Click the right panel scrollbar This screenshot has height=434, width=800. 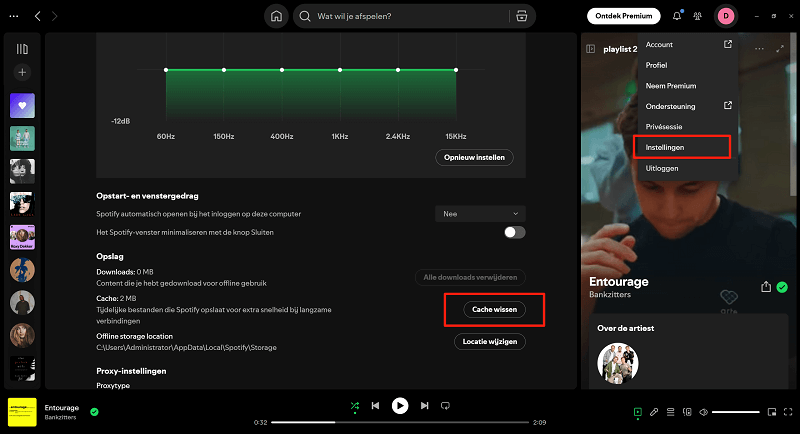click(x=792, y=115)
